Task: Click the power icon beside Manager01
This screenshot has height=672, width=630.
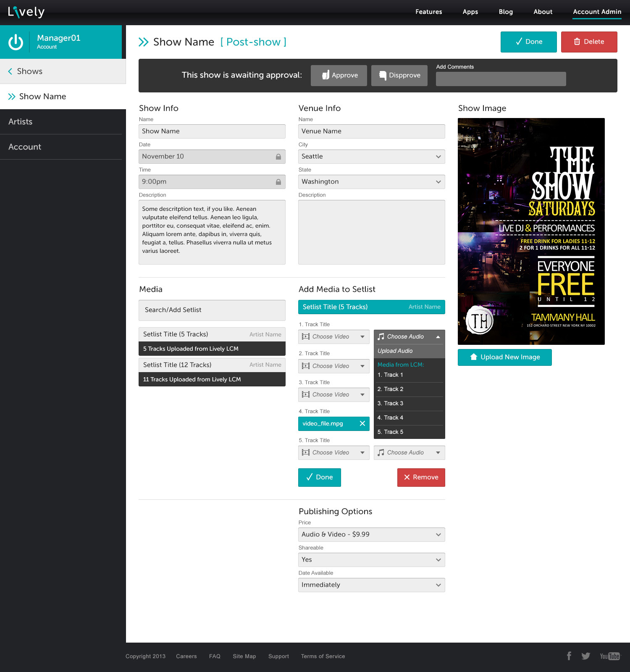Action: [x=16, y=42]
